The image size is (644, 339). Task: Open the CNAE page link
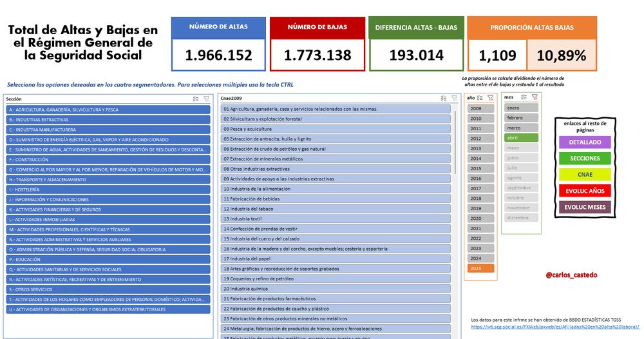[x=585, y=175]
